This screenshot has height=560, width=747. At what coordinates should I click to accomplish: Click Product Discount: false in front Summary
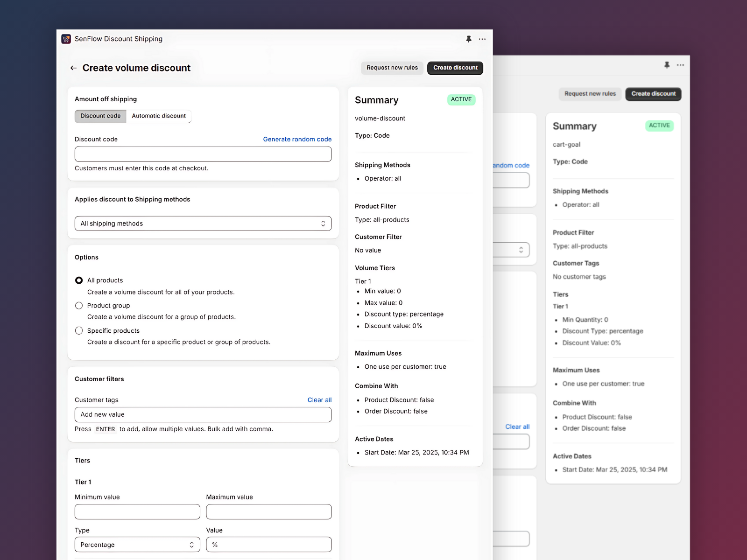coord(399,400)
